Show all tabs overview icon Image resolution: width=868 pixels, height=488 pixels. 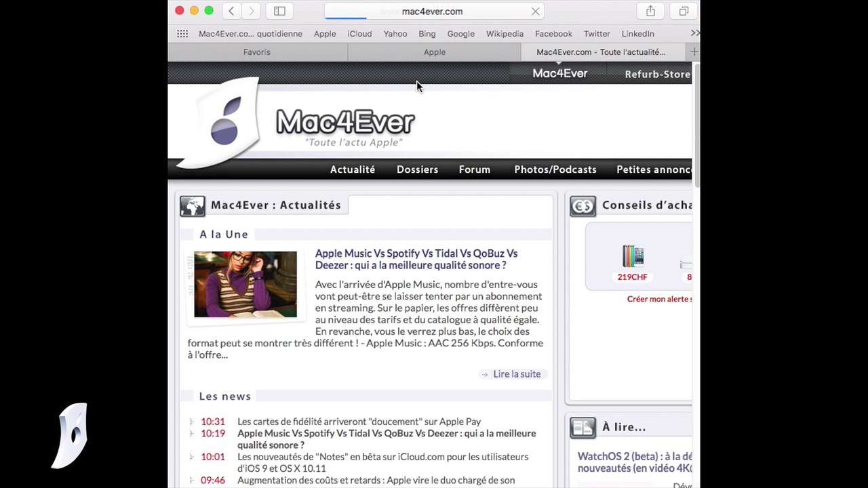tap(684, 11)
